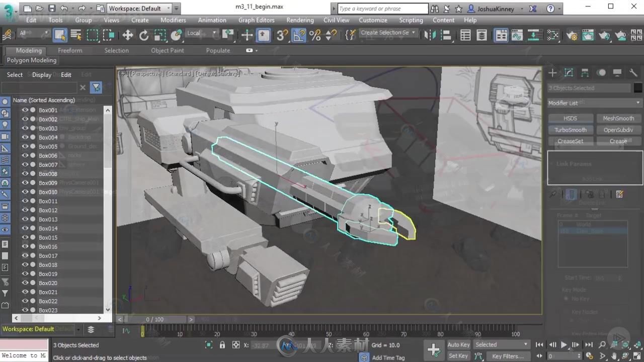Toggle visibility eye of Box010

(x=25, y=192)
